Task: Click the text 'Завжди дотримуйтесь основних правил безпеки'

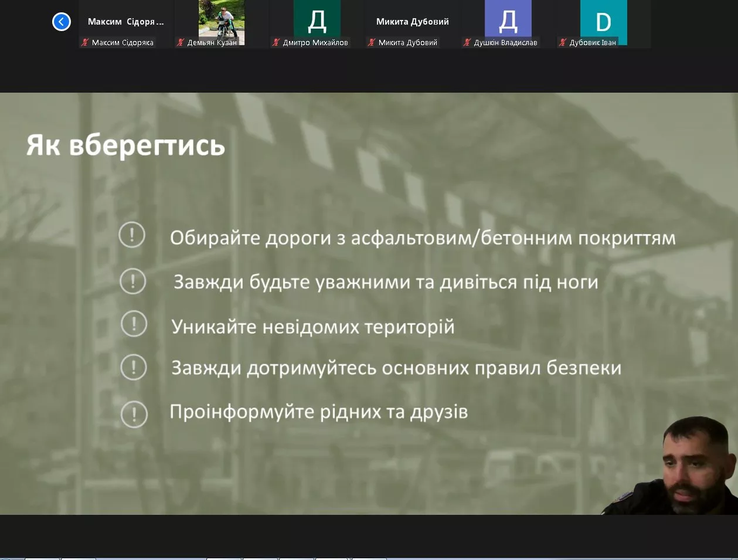Action: [x=396, y=368]
